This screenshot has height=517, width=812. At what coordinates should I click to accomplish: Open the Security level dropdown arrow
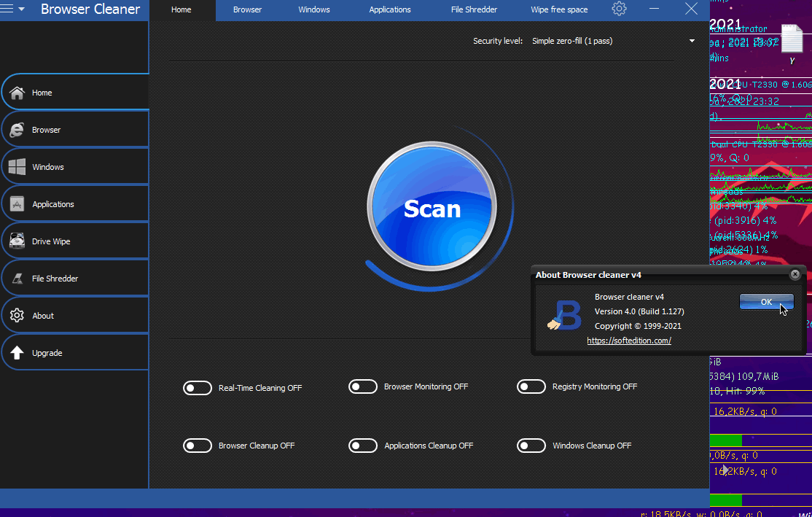[692, 41]
